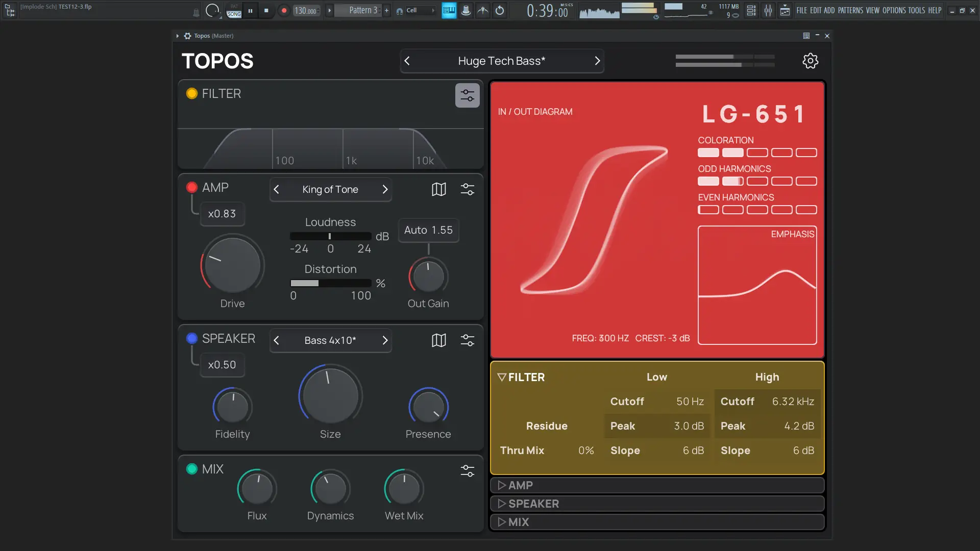
Task: Open the Topos settings gear
Action: tap(810, 61)
